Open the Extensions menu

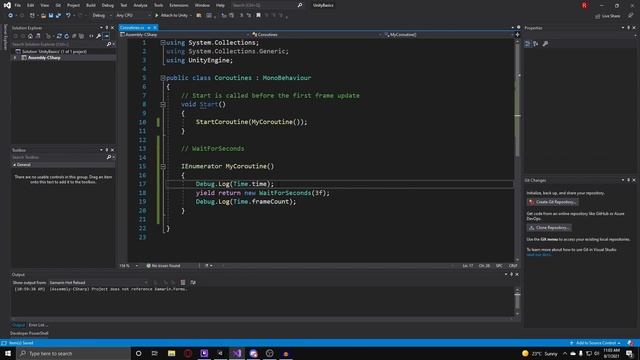point(179,5)
